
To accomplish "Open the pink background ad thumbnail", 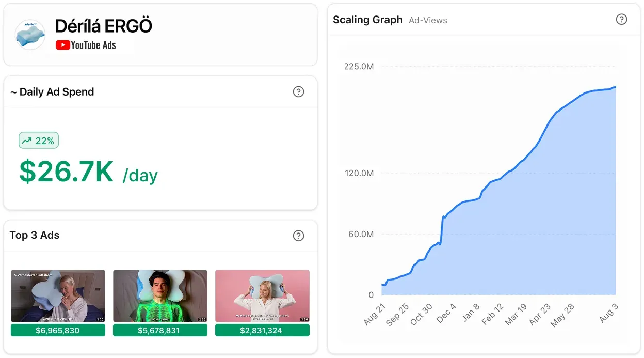I will click(262, 296).
